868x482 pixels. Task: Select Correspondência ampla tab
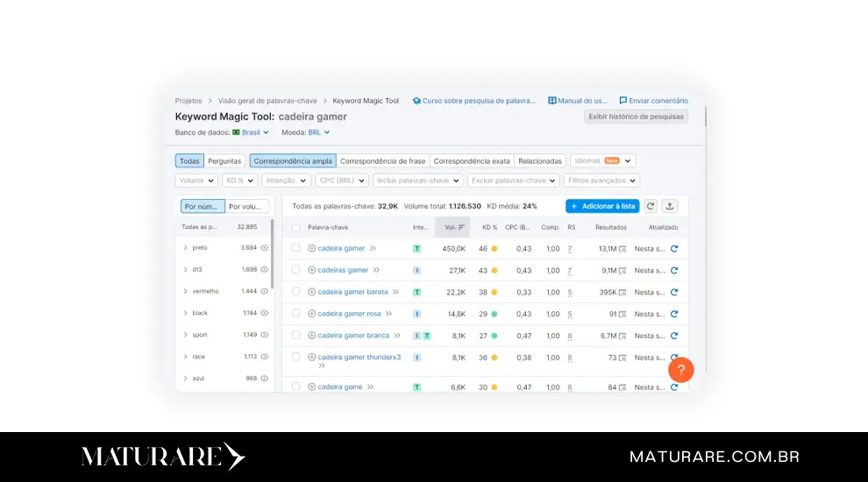click(x=293, y=161)
